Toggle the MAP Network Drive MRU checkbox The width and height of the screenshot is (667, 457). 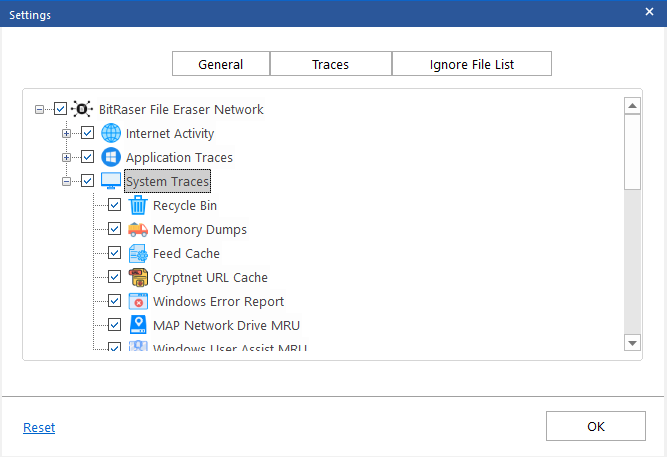click(114, 325)
